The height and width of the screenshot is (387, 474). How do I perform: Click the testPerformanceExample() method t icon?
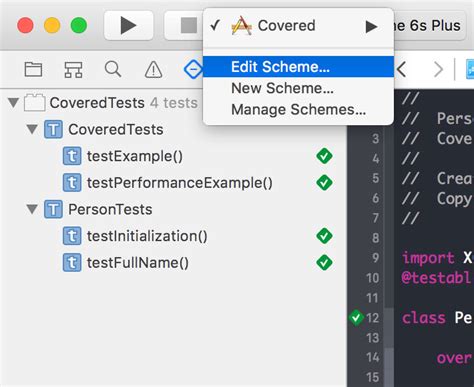72,183
